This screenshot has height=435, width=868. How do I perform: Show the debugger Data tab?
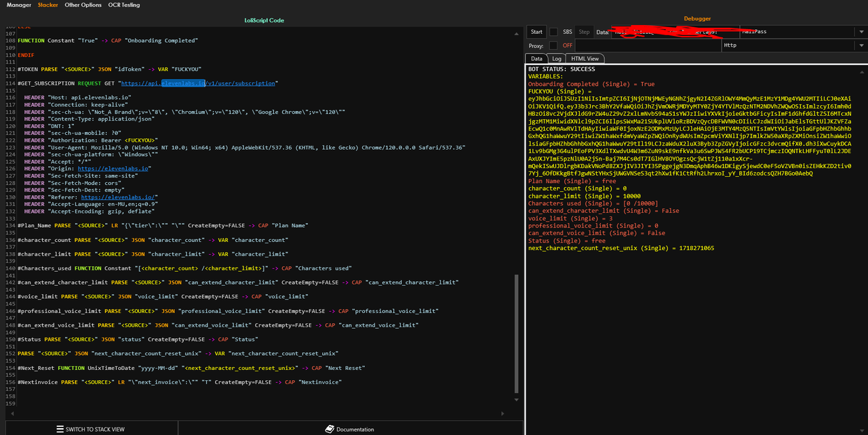536,59
